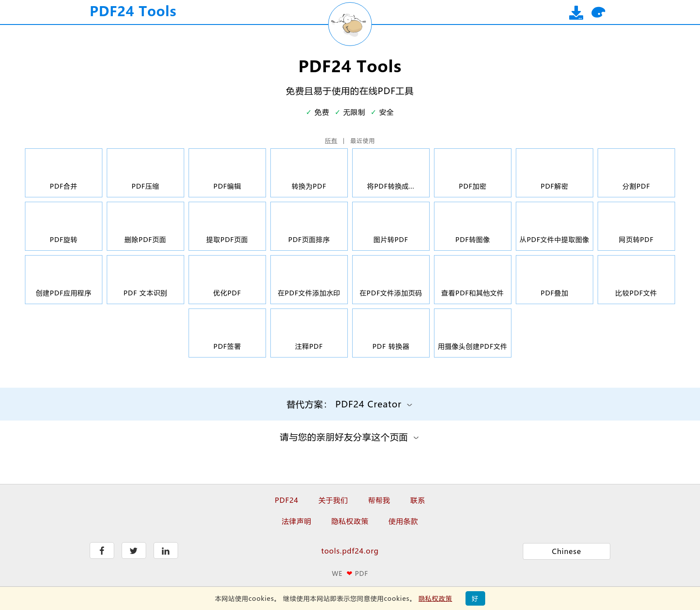The width and height of the screenshot is (700, 610).
Task: Click the download desktop version icon
Action: click(x=576, y=13)
